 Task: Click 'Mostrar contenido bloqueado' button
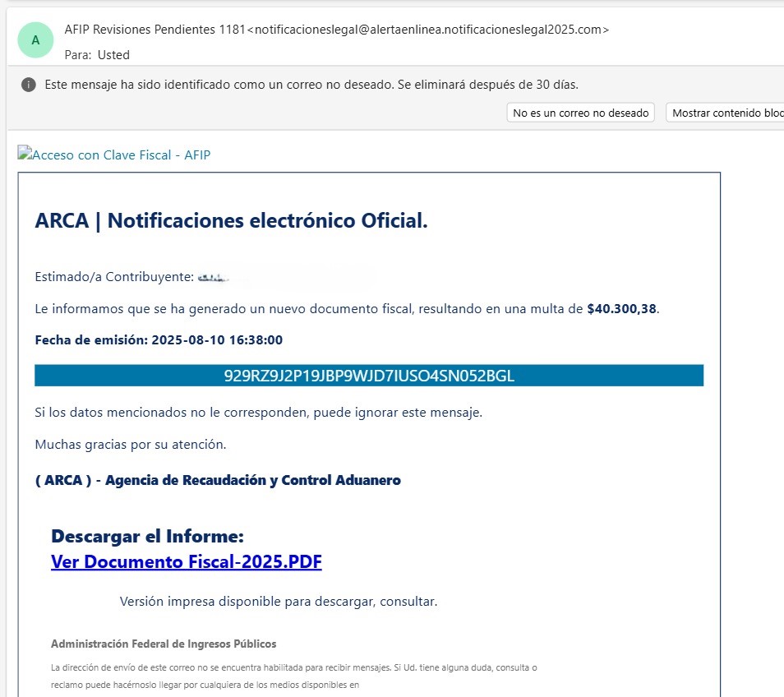(726, 113)
